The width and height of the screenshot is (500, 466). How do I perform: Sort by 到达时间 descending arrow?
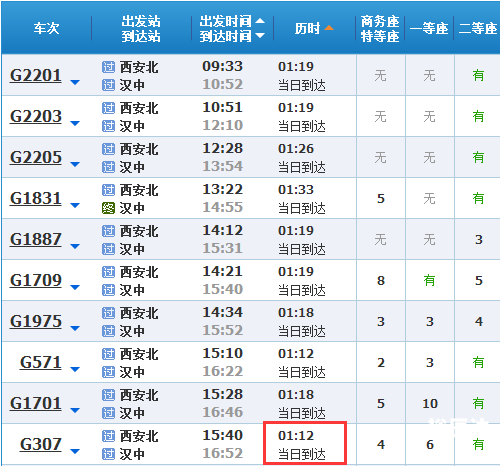pos(260,35)
